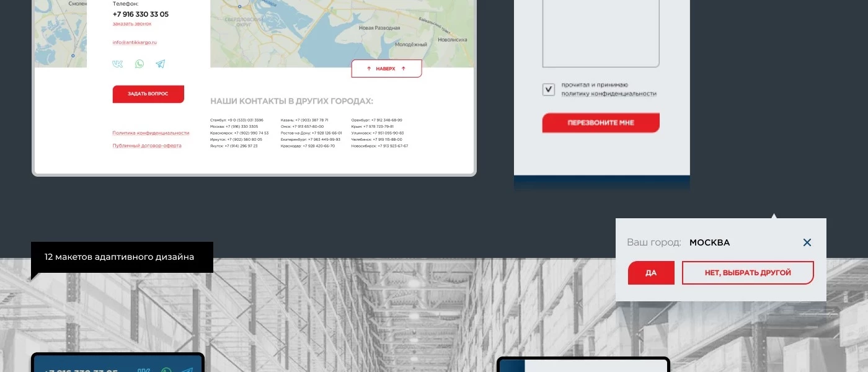Open the Политика конфиденциальности link

point(151,133)
